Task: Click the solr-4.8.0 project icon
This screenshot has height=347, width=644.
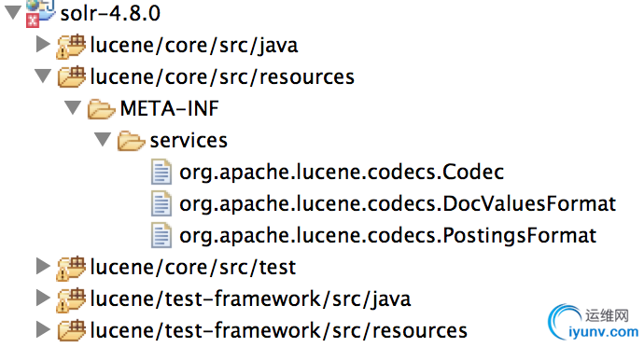Action: [x=40, y=12]
